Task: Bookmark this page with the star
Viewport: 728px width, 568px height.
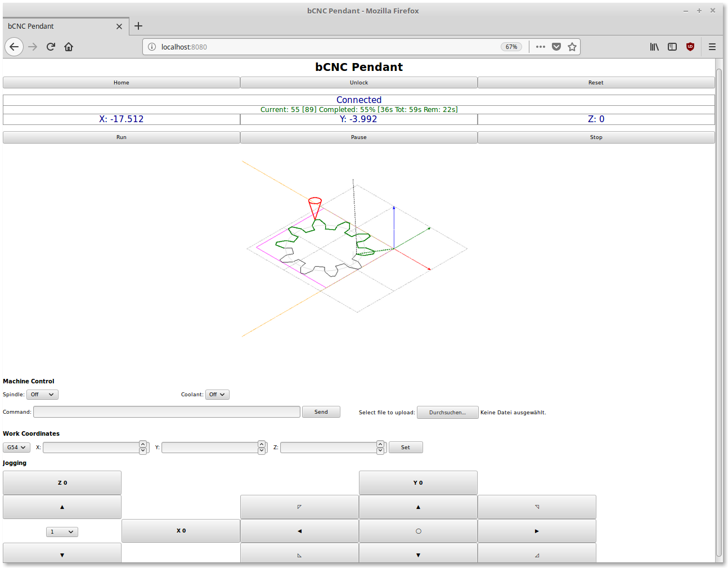Action: 572,47
